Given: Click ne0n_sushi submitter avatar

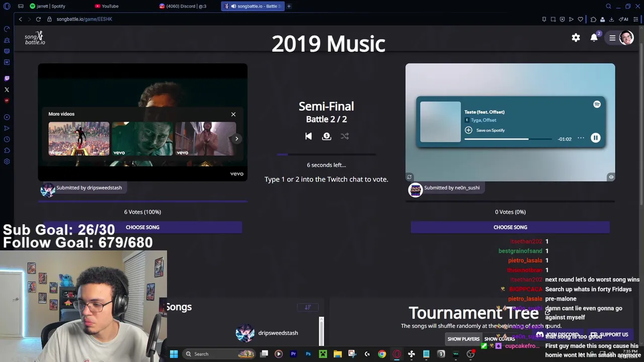Looking at the screenshot, I should [416, 190].
